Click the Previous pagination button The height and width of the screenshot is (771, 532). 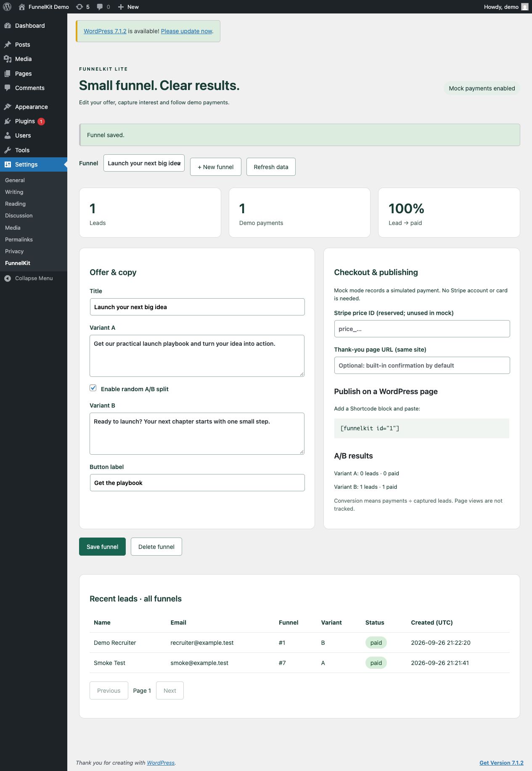tap(109, 691)
